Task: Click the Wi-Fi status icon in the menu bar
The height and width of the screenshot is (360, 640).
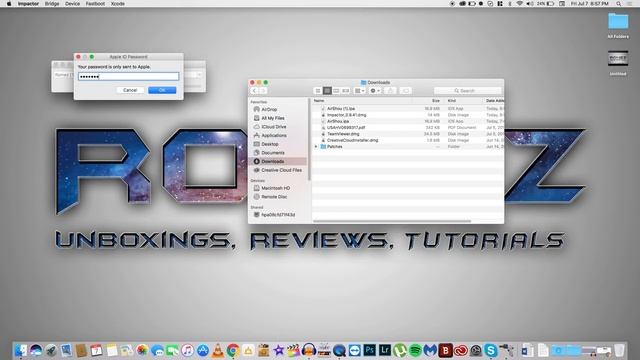Action: point(520,4)
